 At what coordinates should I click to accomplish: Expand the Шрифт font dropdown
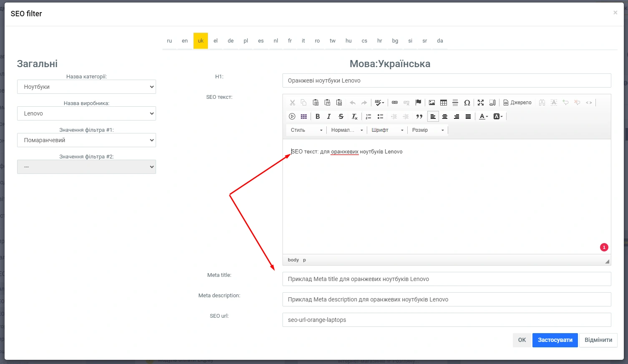(x=387, y=130)
